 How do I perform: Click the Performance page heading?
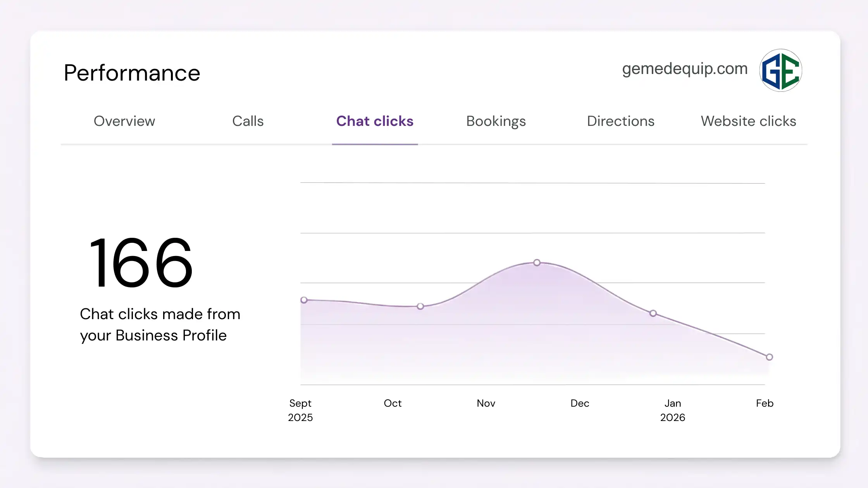(132, 73)
